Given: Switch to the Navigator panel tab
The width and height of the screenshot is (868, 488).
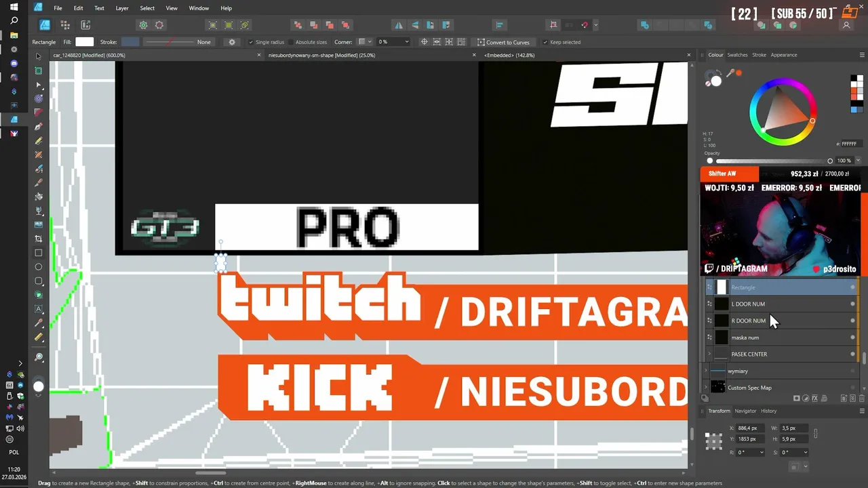Looking at the screenshot, I should tap(745, 411).
